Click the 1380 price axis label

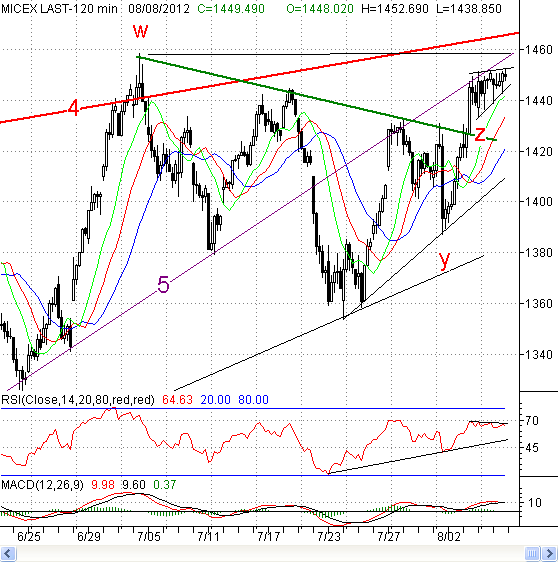[539, 253]
